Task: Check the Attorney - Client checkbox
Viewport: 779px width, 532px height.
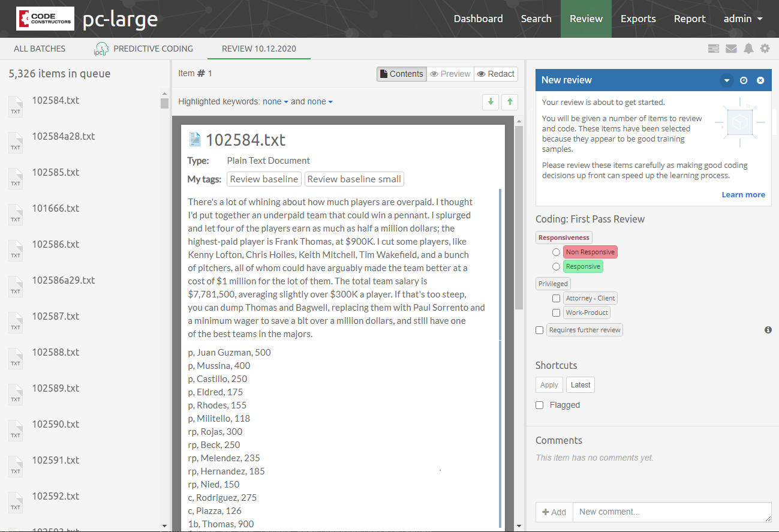Action: click(x=556, y=298)
